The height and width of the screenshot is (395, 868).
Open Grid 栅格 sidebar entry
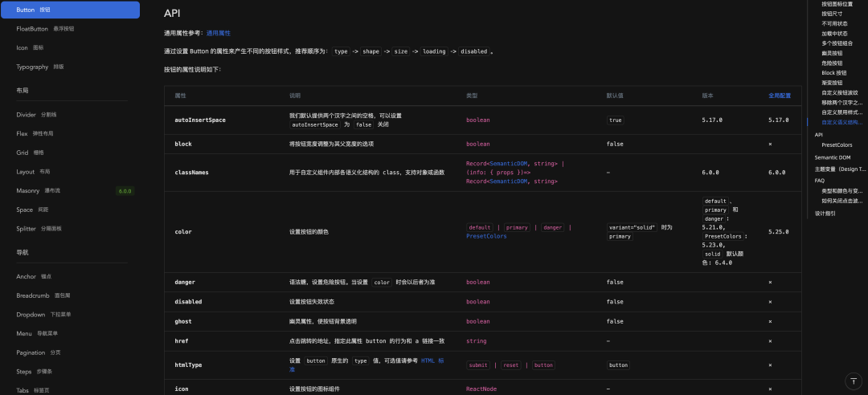pyautogui.click(x=70, y=153)
